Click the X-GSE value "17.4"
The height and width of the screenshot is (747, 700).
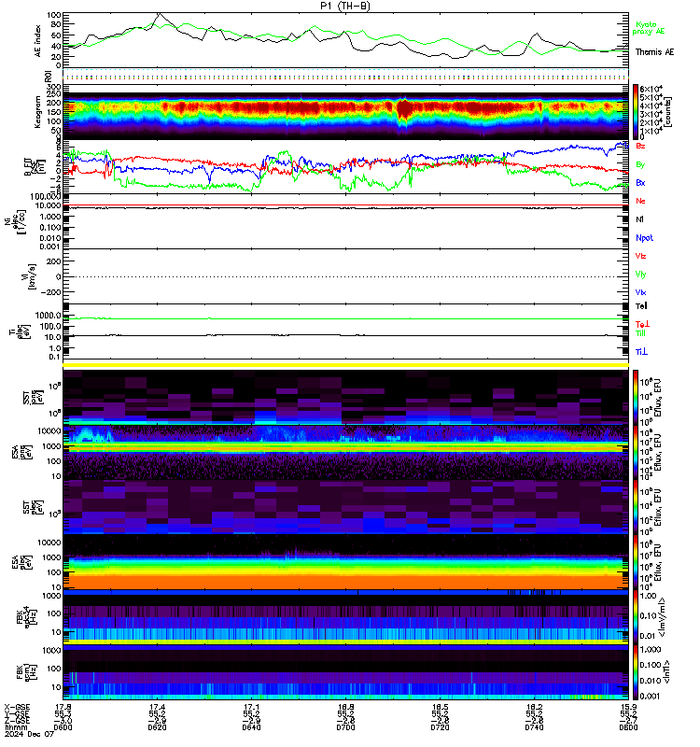click(157, 707)
